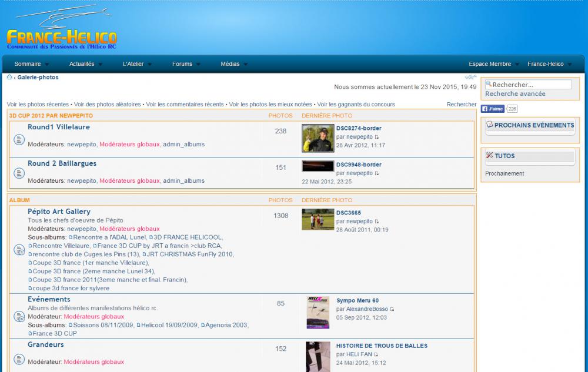Click Modérateurs globaux in Grandeurs row

tap(93, 362)
